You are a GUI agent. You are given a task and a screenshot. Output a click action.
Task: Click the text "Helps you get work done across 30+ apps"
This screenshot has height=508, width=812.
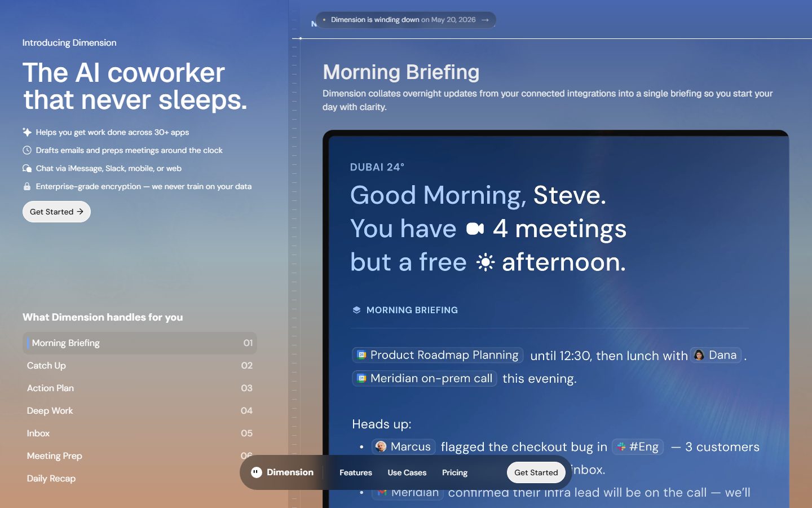(112, 132)
